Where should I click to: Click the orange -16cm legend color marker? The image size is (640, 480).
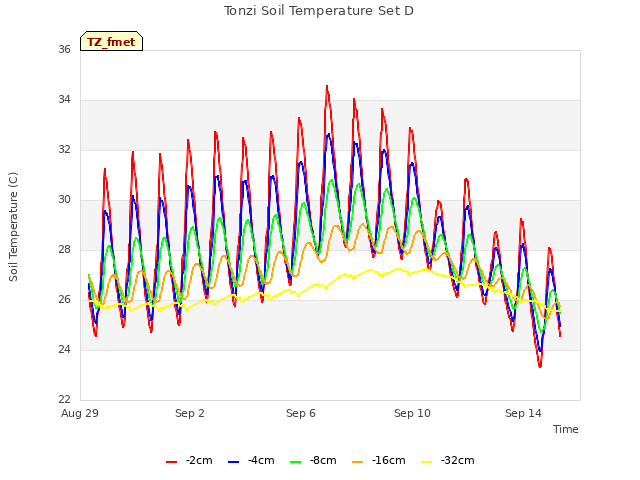click(358, 462)
